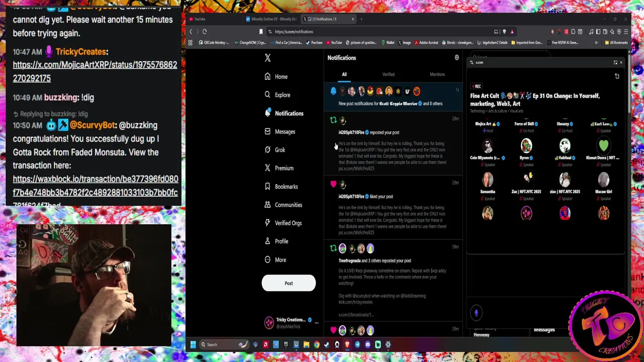Open Byron speaker avatar in Space
644x362 pixels.
[526, 146]
